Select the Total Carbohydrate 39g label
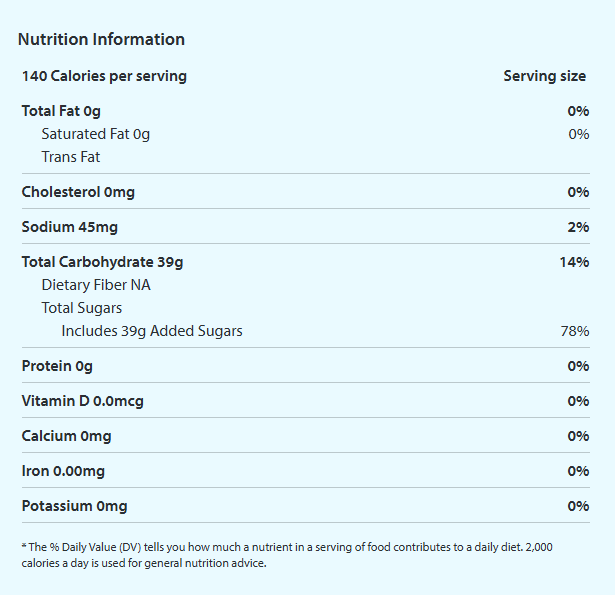615x595 pixels. click(102, 262)
